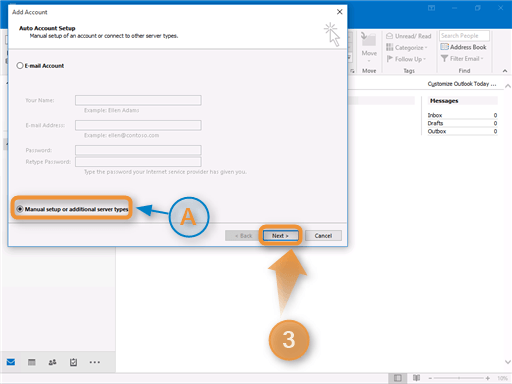
Task: Click the E-mail Address input field
Action: pyautogui.click(x=138, y=125)
